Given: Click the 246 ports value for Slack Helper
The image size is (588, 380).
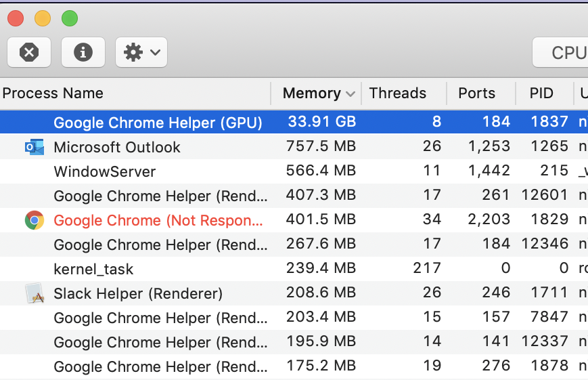Looking at the screenshot, I should (x=496, y=293).
